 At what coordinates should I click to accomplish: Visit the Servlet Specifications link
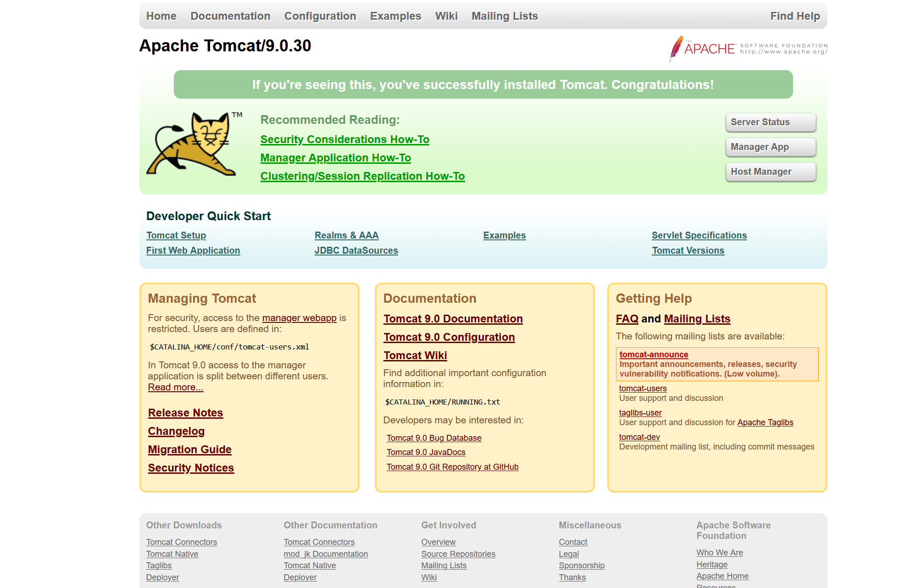pos(699,235)
